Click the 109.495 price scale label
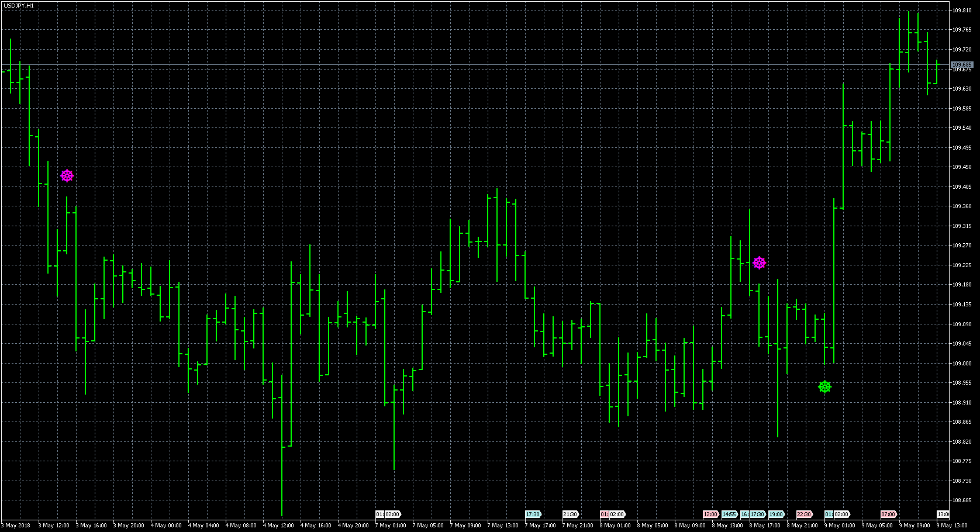The image size is (980, 532). pos(962,147)
